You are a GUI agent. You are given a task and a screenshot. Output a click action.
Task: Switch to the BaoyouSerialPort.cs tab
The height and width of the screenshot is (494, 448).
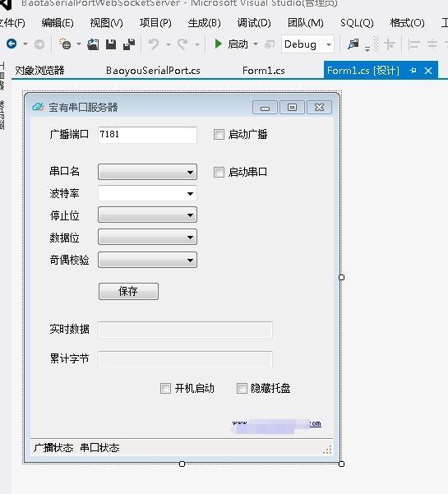[153, 71]
